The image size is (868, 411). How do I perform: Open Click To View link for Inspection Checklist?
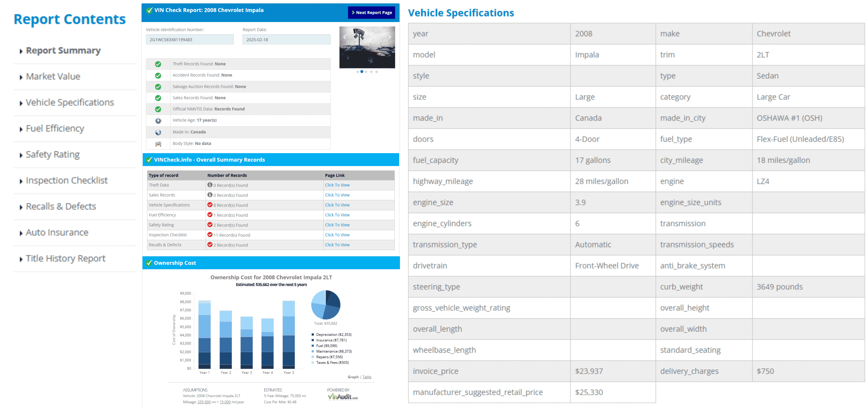tap(337, 235)
